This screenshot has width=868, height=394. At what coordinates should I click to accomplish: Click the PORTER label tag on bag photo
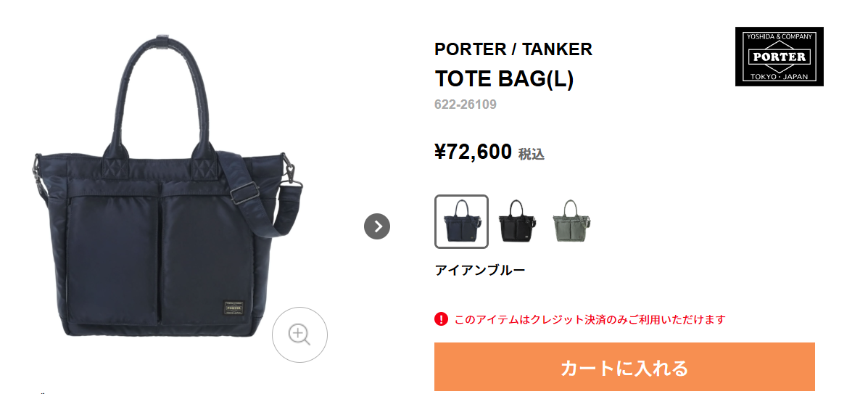pyautogui.click(x=234, y=308)
